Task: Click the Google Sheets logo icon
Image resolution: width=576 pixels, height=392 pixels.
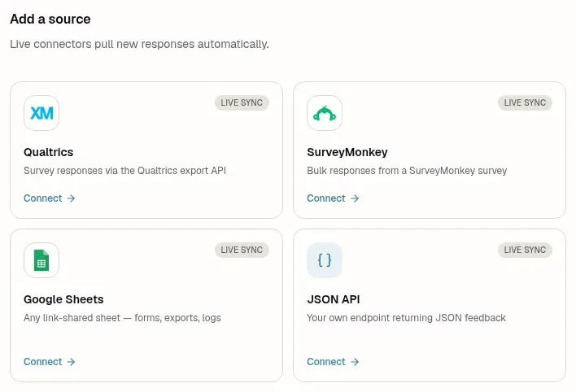Action: [x=41, y=260]
